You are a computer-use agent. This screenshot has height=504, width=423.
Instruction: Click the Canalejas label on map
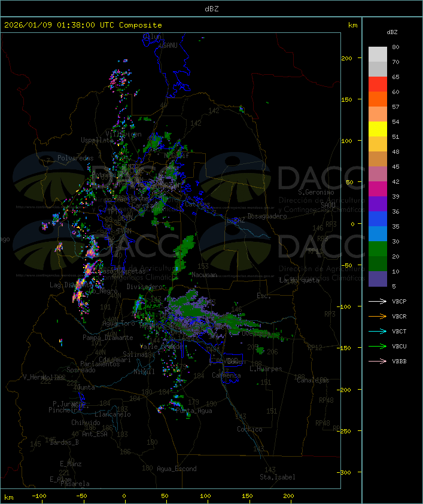point(313,380)
